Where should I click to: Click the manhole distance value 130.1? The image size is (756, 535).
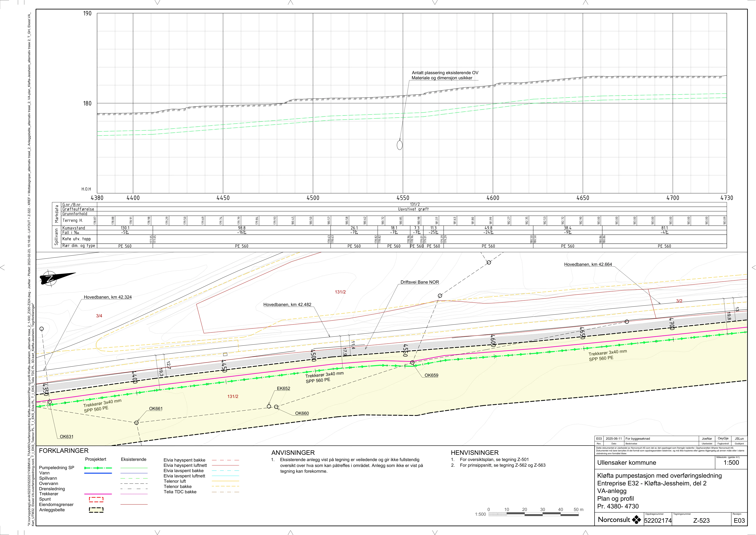(125, 228)
